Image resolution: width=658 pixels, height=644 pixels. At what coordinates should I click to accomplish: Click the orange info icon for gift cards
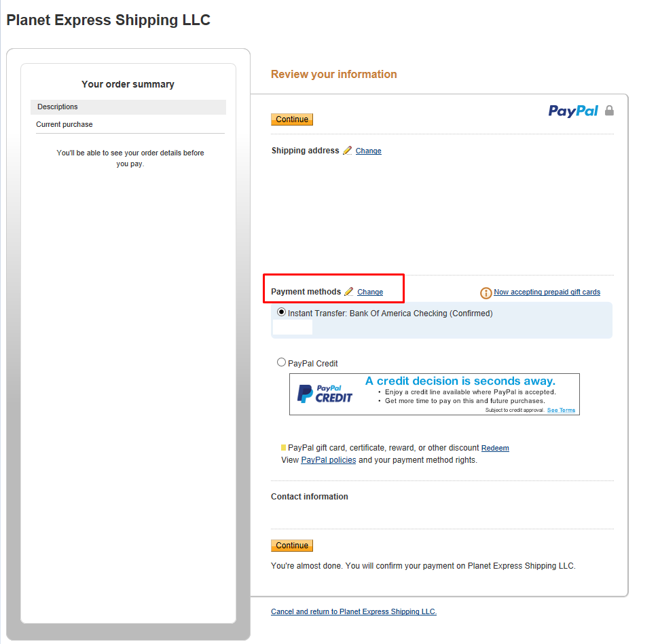point(486,292)
